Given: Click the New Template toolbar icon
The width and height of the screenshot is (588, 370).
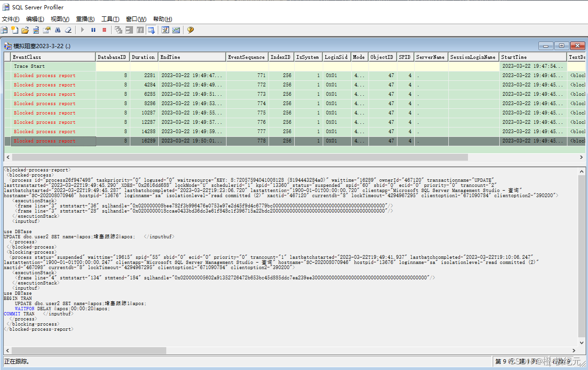Looking at the screenshot, I should pyautogui.click(x=14, y=30).
